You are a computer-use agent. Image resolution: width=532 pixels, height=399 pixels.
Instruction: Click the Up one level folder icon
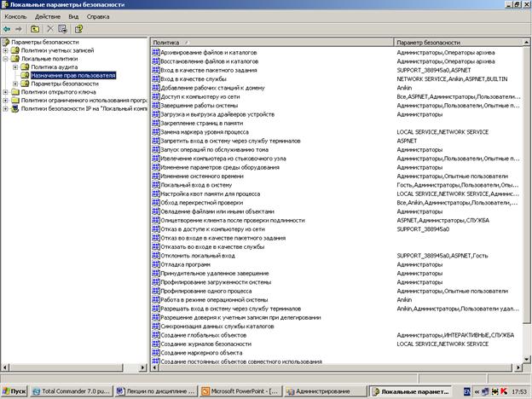click(x=35, y=29)
